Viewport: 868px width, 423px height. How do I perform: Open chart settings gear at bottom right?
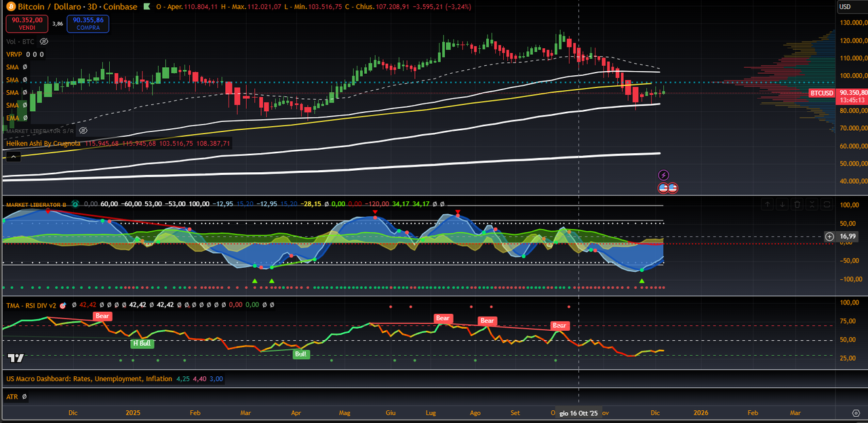856,412
